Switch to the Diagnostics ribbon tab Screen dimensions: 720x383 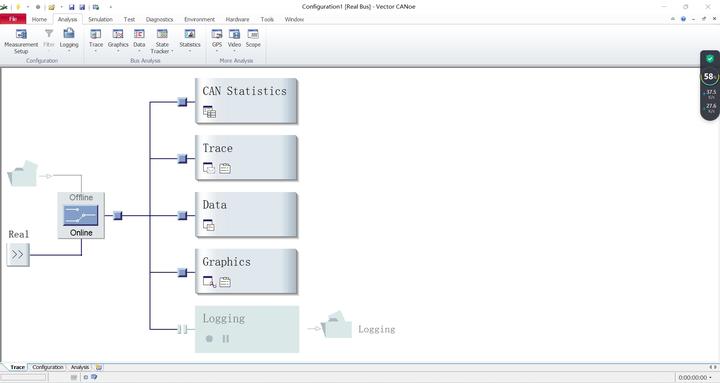pos(159,19)
